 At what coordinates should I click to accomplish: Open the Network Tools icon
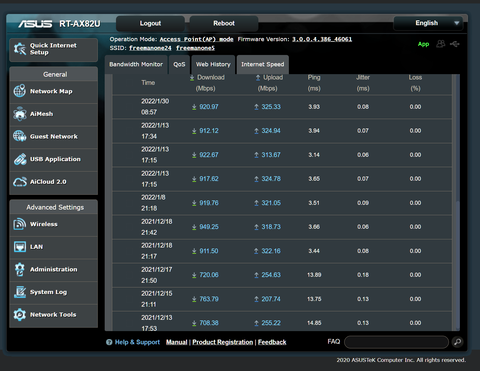coord(20,314)
